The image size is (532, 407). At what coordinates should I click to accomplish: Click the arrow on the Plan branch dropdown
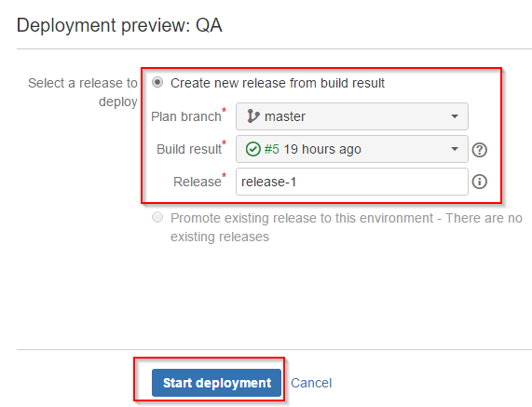pyautogui.click(x=455, y=116)
